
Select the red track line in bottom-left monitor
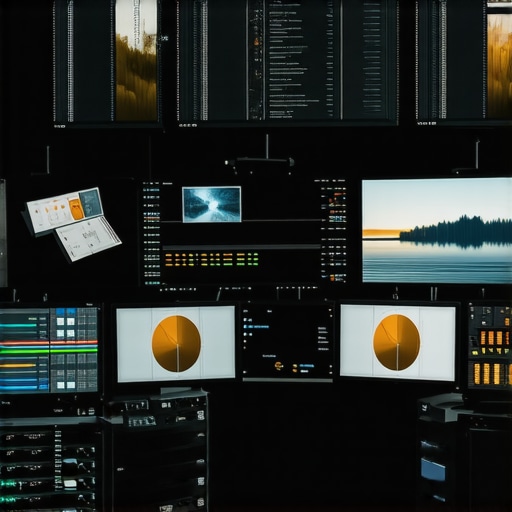pos(49,342)
